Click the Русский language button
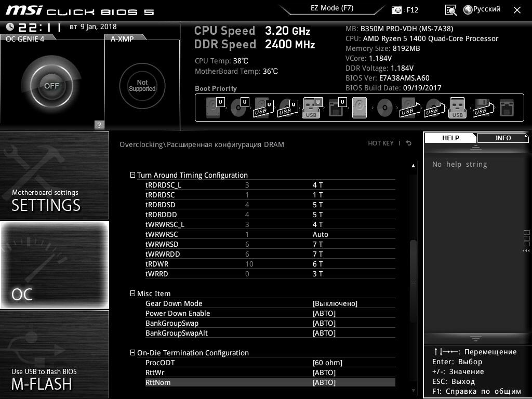 click(486, 9)
